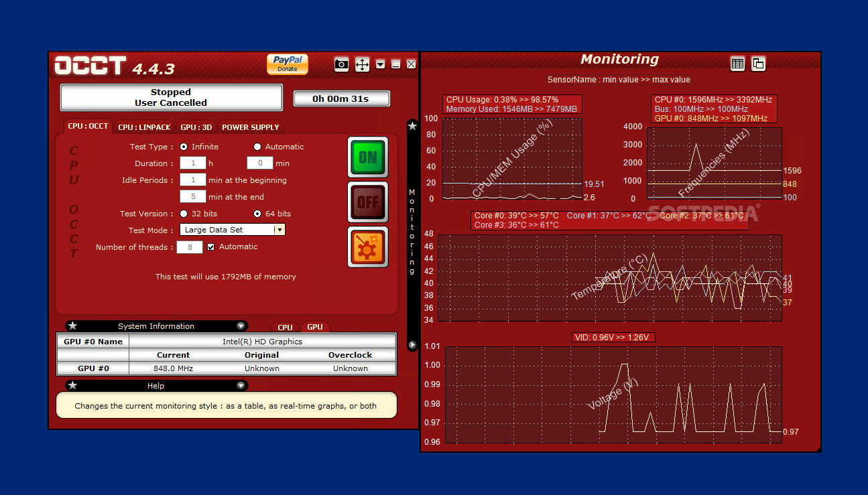The width and height of the screenshot is (868, 495).
Task: Click the CPU/MEM Usage graph
Action: (x=512, y=159)
